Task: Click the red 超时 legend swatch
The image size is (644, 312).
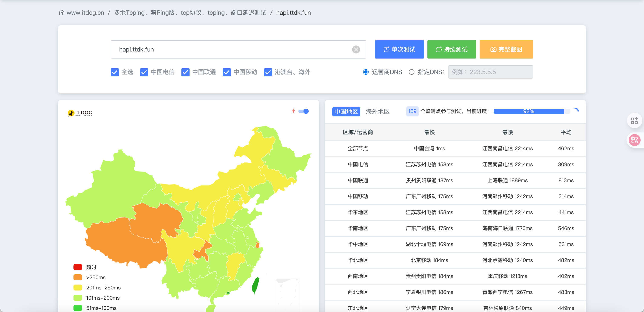Action: (78, 267)
